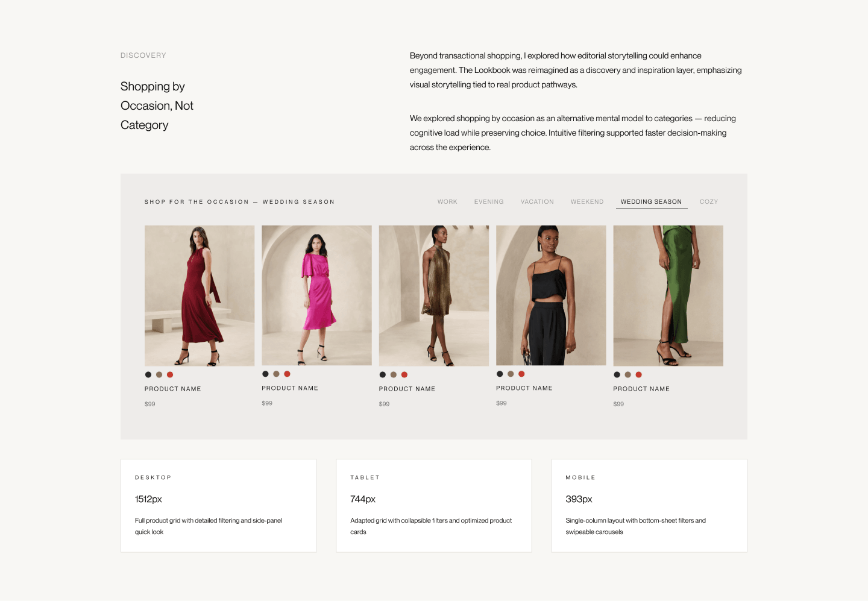
Task: Pick brown swatch under green skirt
Action: (628, 374)
